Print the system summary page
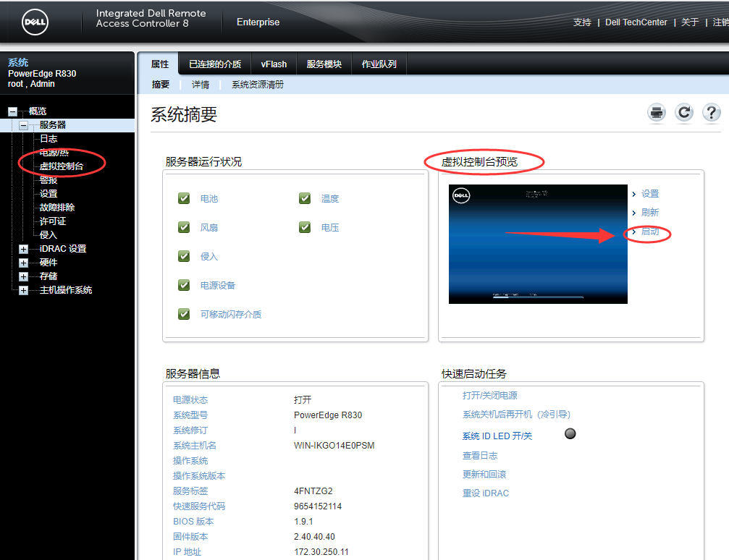This screenshot has height=560, width=729. coord(657,112)
